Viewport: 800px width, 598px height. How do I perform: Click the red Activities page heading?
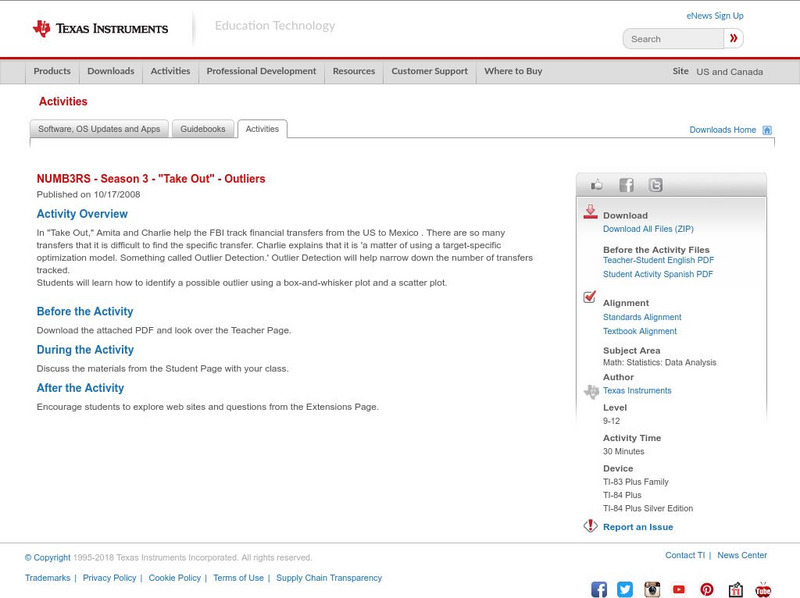(63, 102)
